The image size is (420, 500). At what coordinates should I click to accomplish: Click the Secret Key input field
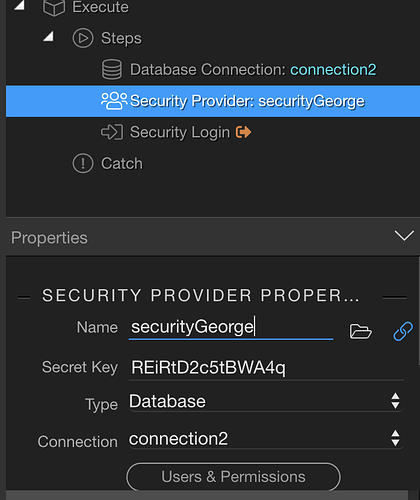click(266, 368)
